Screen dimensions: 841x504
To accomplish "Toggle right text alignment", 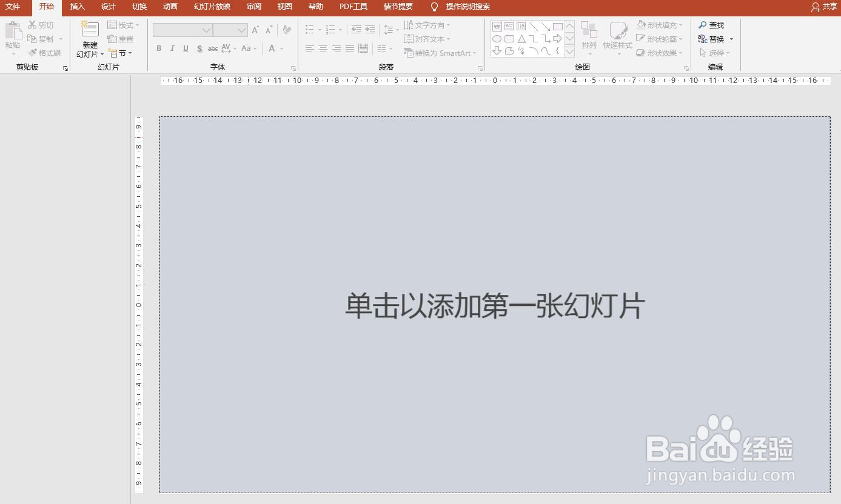I will pos(337,48).
